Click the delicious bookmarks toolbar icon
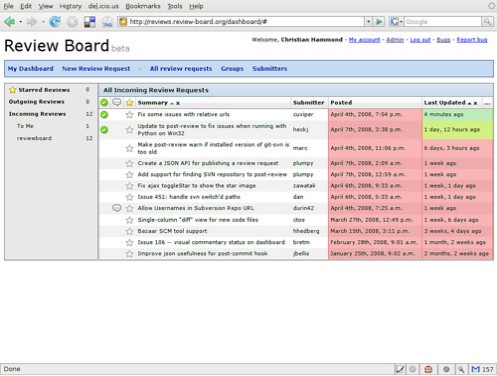Image resolution: width=497 pixels, height=376 pixels. (90, 22)
